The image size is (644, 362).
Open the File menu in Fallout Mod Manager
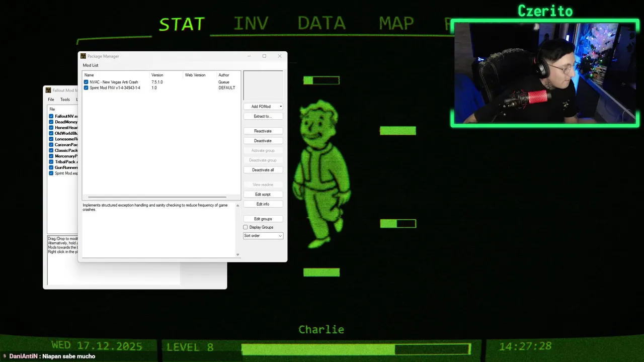51,100
